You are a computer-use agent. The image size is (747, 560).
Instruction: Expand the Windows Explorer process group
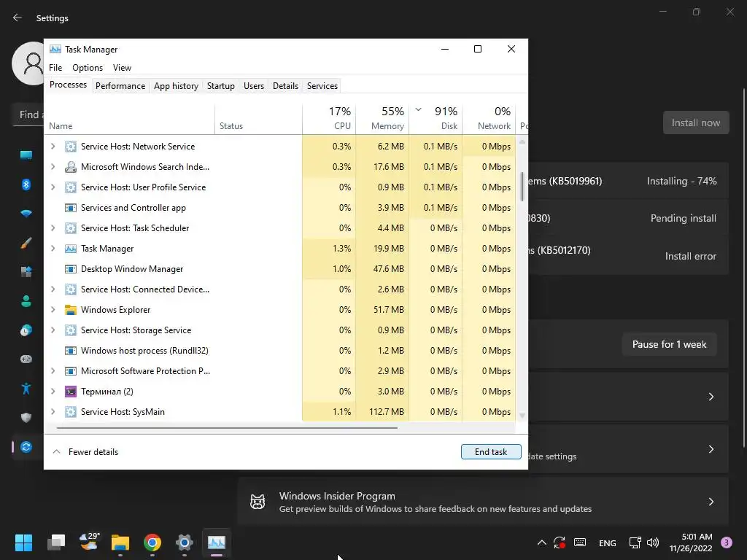coord(53,310)
